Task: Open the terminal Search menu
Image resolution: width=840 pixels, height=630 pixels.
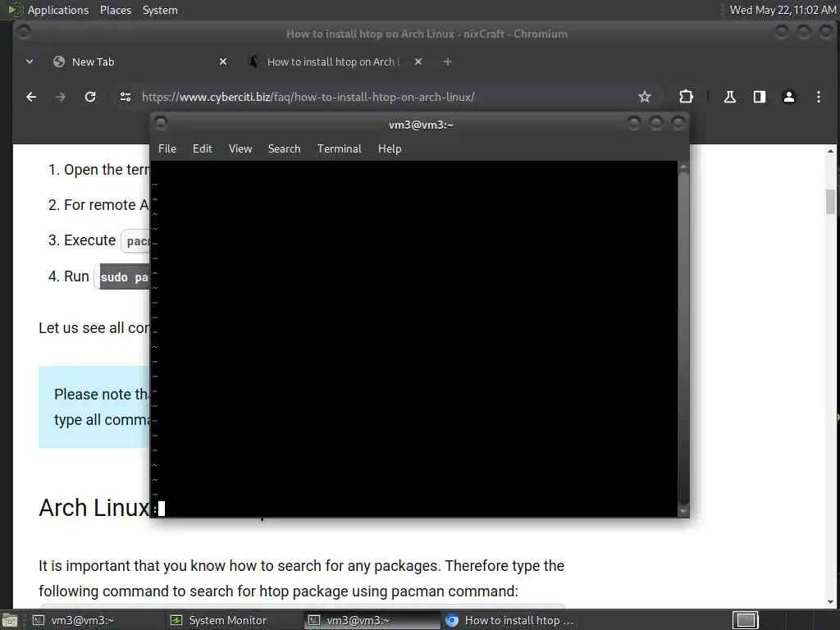Action: 284,148
